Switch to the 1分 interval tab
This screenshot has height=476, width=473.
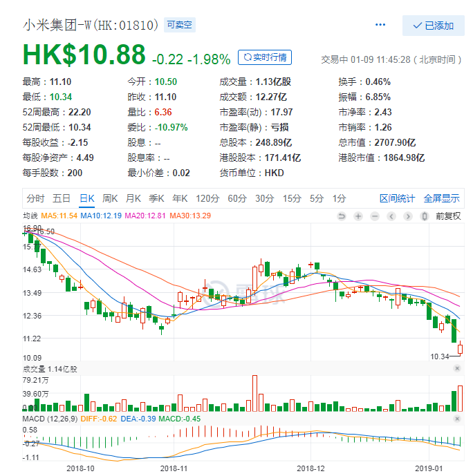coord(339,198)
